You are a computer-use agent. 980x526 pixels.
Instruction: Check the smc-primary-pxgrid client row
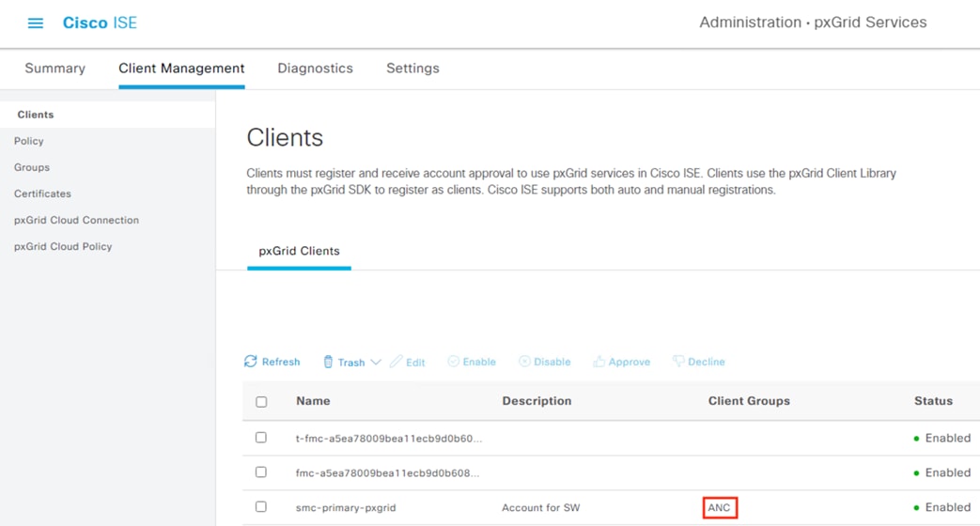pos(261,506)
